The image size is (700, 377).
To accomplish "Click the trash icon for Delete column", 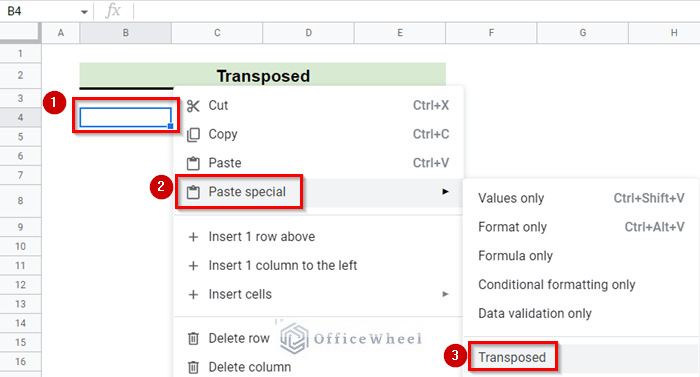I will 193,367.
